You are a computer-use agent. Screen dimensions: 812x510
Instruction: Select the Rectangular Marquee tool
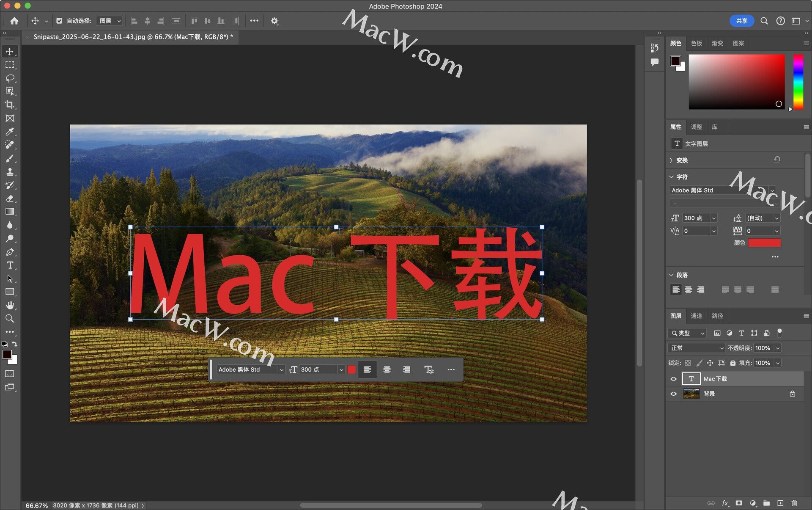point(10,65)
